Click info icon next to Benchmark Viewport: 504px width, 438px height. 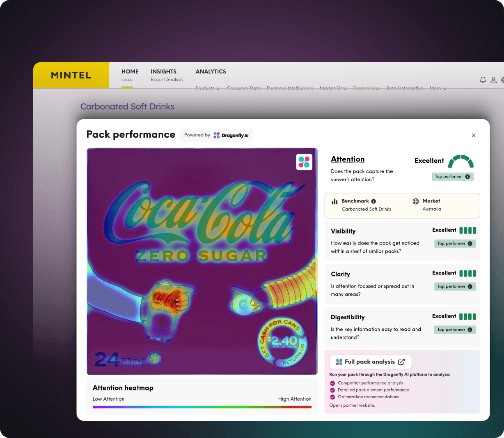pos(373,201)
